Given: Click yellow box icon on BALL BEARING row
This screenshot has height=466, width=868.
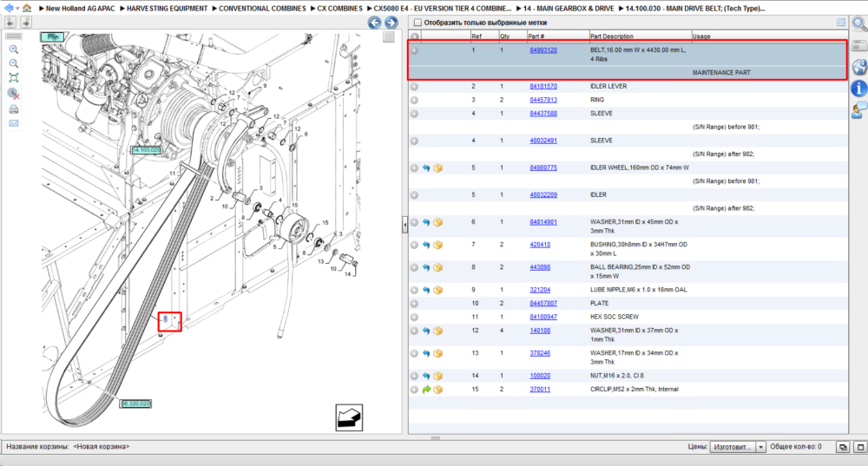Looking at the screenshot, I should 437,267.
